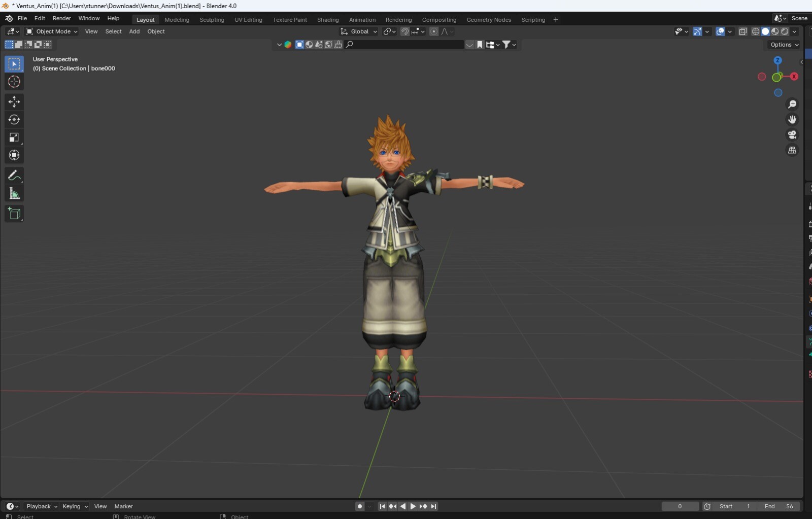
Task: Select the Move tool
Action: 14,102
